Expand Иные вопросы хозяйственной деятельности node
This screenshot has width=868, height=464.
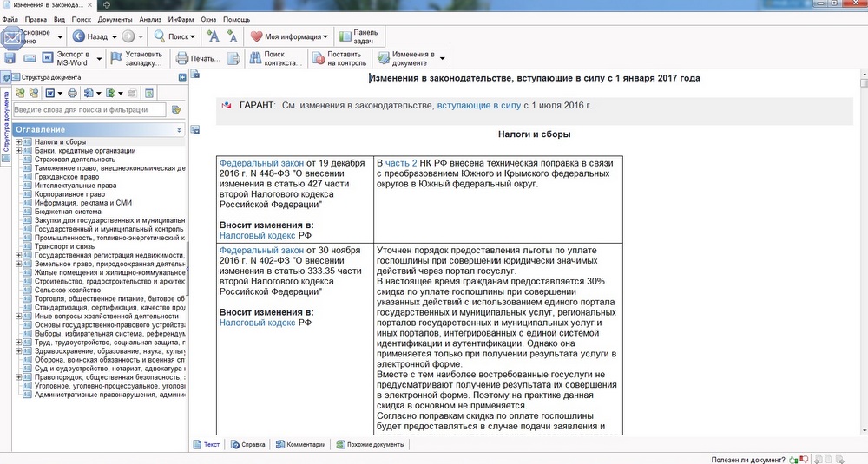pos(18,317)
